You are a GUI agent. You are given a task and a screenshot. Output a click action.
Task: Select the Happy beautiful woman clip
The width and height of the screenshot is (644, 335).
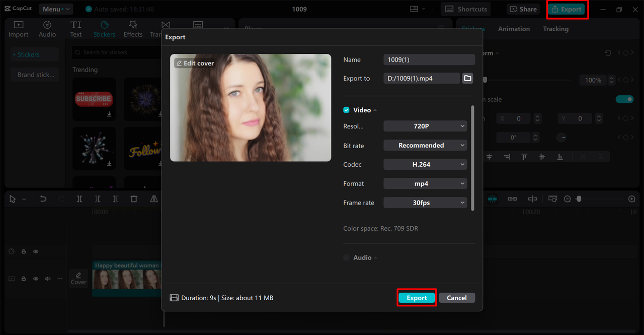coord(127,279)
